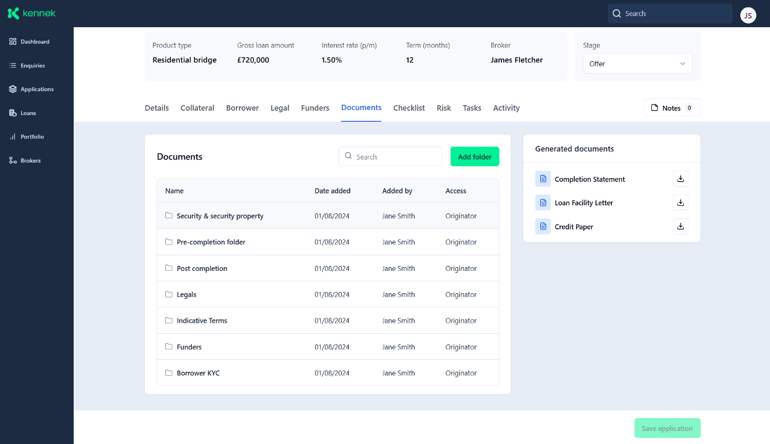This screenshot has height=444, width=770.
Task: Expand the Stage dropdown
Action: pyautogui.click(x=637, y=64)
